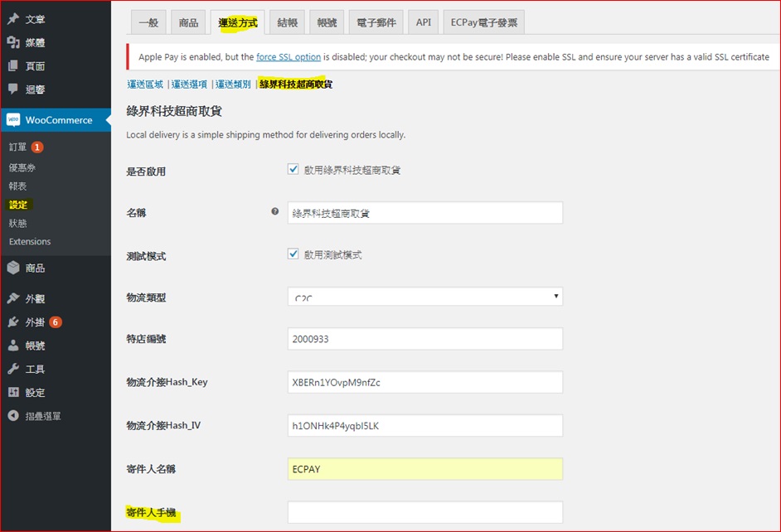Image resolution: width=781 pixels, height=532 pixels.
Task: Click the user icon beside 帳號 in the sidebar
Action: pos(13,346)
